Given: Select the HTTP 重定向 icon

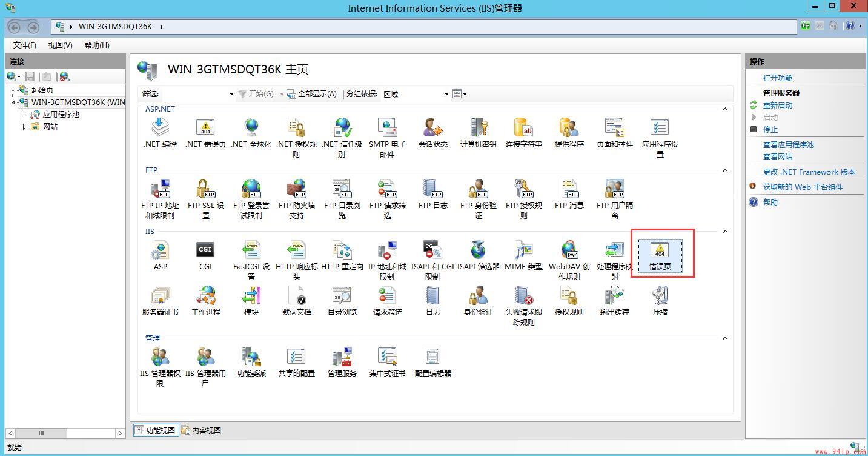Looking at the screenshot, I should [342, 255].
